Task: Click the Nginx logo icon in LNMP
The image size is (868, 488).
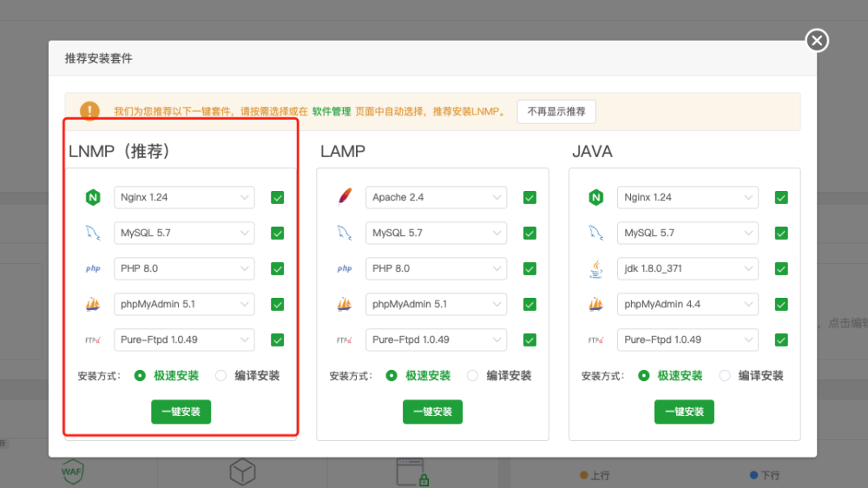Action: pos(93,197)
